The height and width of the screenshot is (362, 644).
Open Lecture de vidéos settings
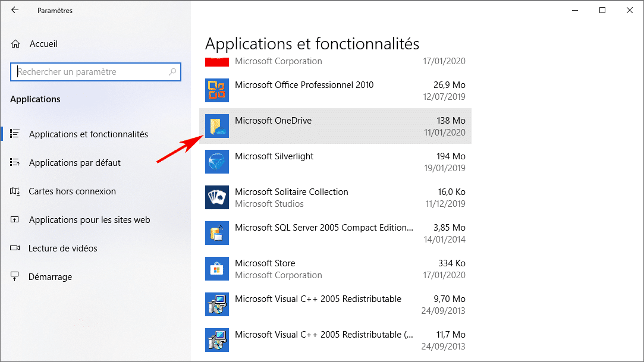coord(63,248)
